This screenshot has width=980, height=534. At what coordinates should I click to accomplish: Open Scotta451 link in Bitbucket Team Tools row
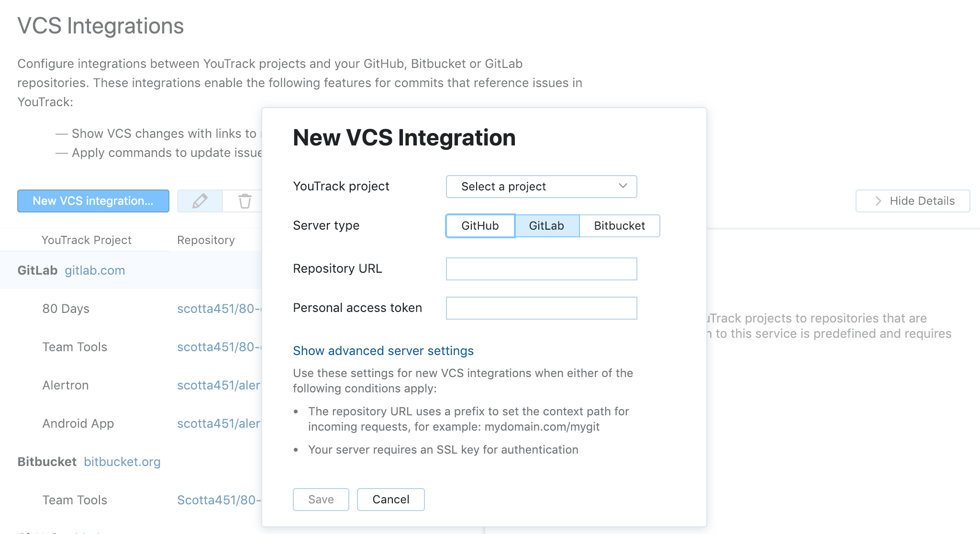tap(219, 500)
